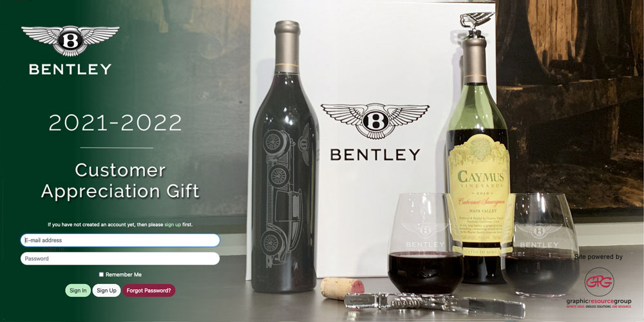Focus the Password input field

120,258
